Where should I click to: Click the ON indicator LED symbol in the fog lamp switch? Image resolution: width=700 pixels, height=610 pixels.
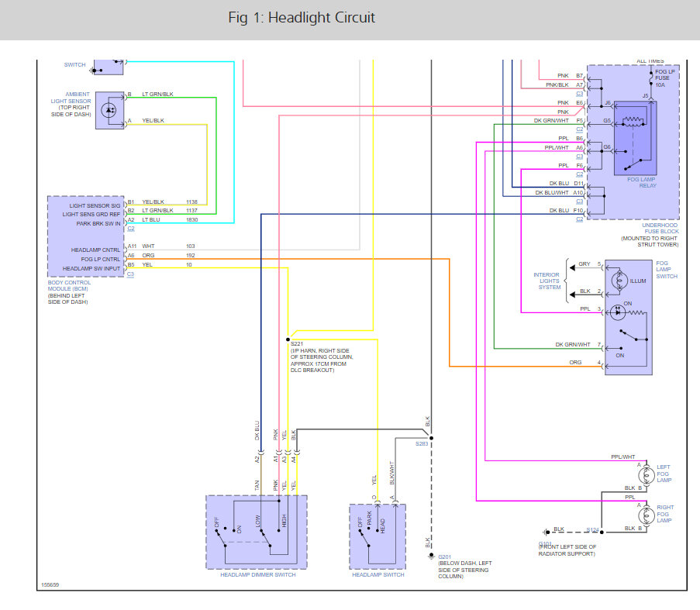click(617, 312)
